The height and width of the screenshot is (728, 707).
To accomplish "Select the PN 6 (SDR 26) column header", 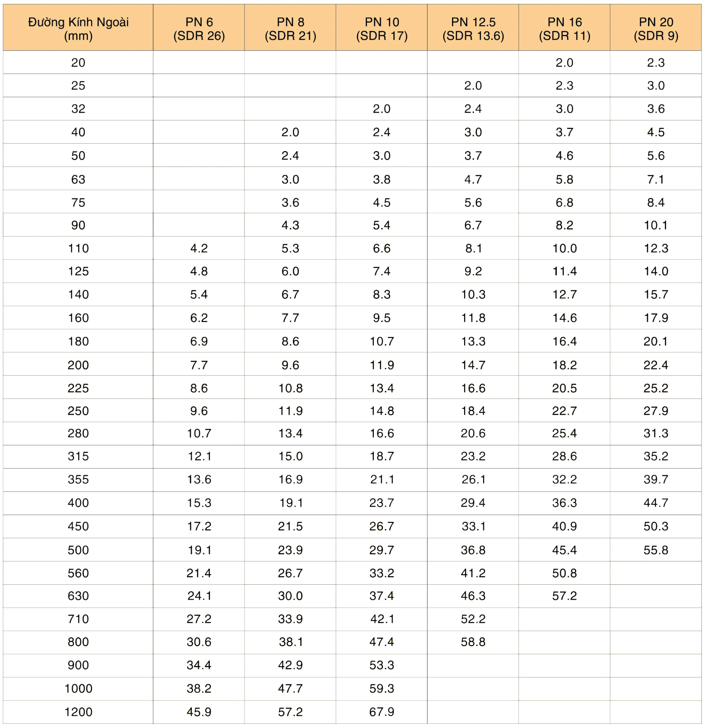I will [199, 28].
